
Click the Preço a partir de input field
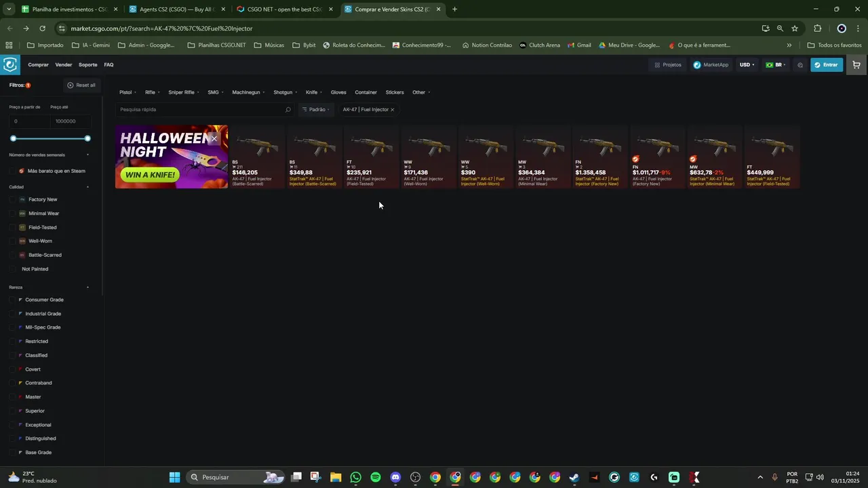pyautogui.click(x=28, y=121)
